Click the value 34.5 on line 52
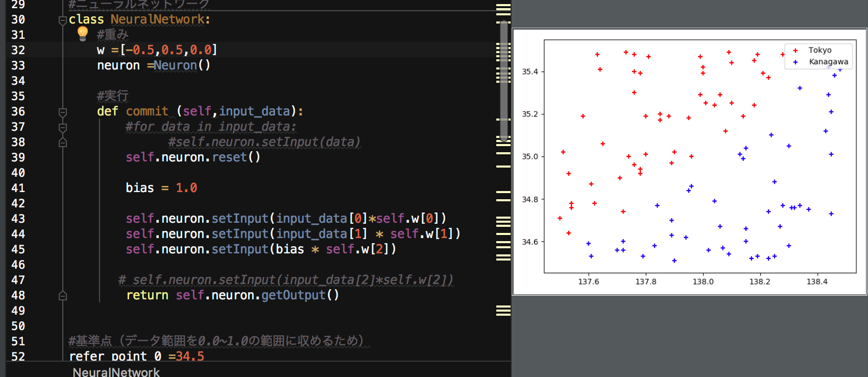Image resolution: width=868 pixels, height=377 pixels. [x=190, y=356]
